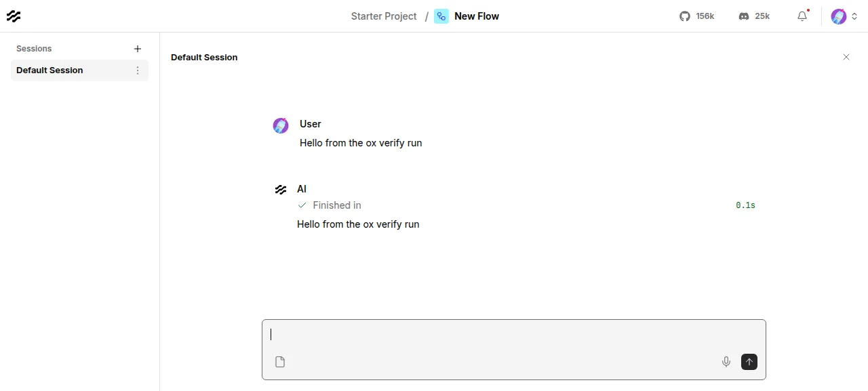The height and width of the screenshot is (391, 868).
Task: Open the Discord community link showing 25k
Action: [754, 16]
